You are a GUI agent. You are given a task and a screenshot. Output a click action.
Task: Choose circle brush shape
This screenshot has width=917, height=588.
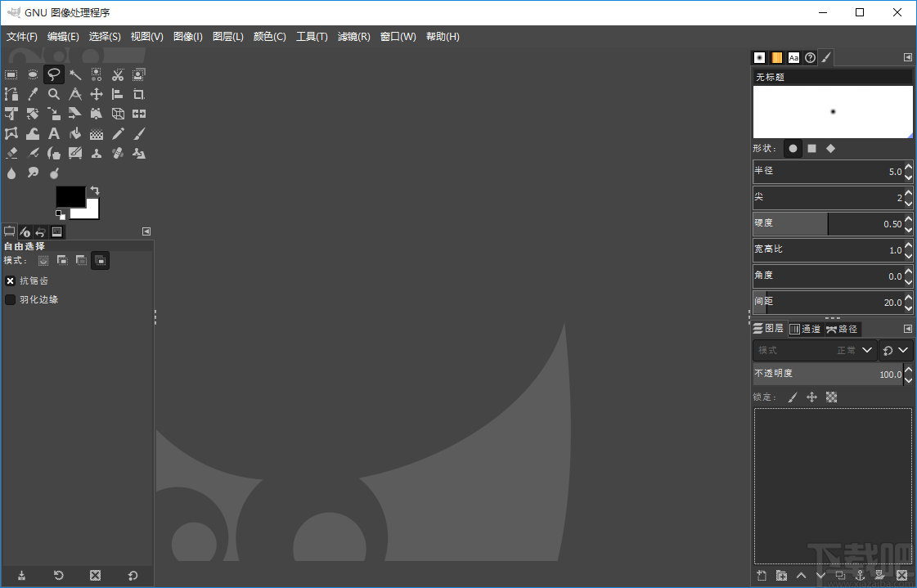click(x=793, y=149)
